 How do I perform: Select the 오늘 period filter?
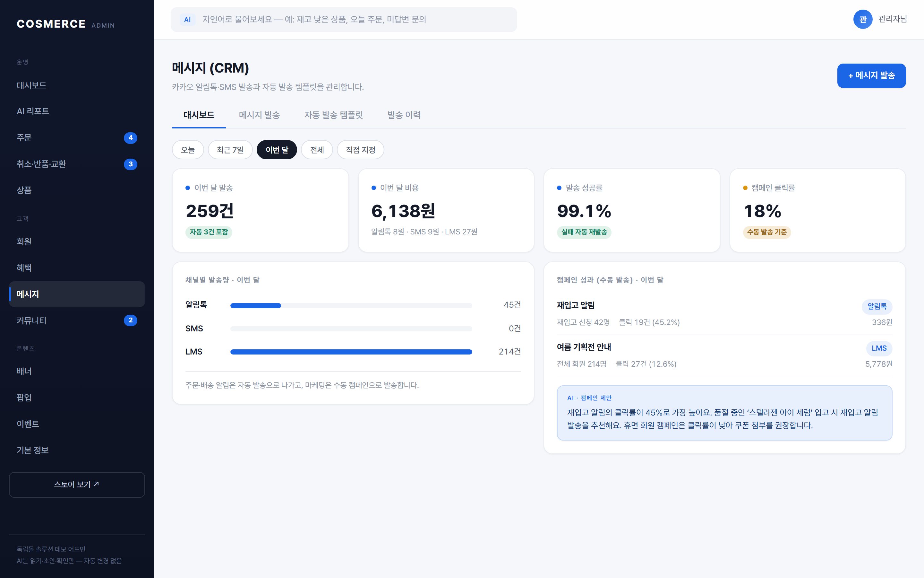point(188,150)
